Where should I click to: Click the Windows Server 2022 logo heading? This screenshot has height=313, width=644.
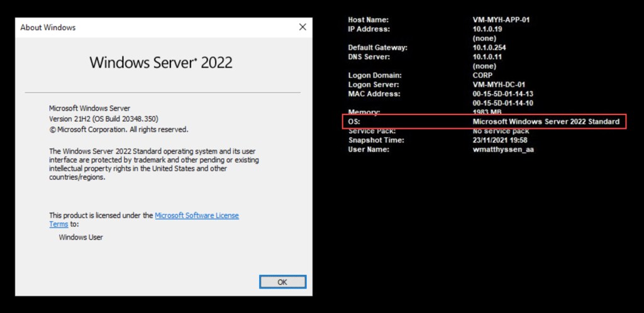coord(161,62)
